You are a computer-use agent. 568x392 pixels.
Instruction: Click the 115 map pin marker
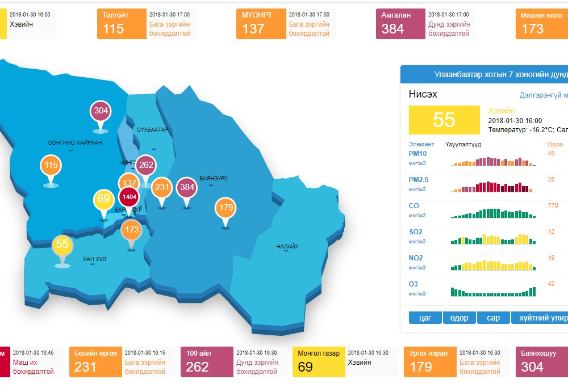[51, 166]
